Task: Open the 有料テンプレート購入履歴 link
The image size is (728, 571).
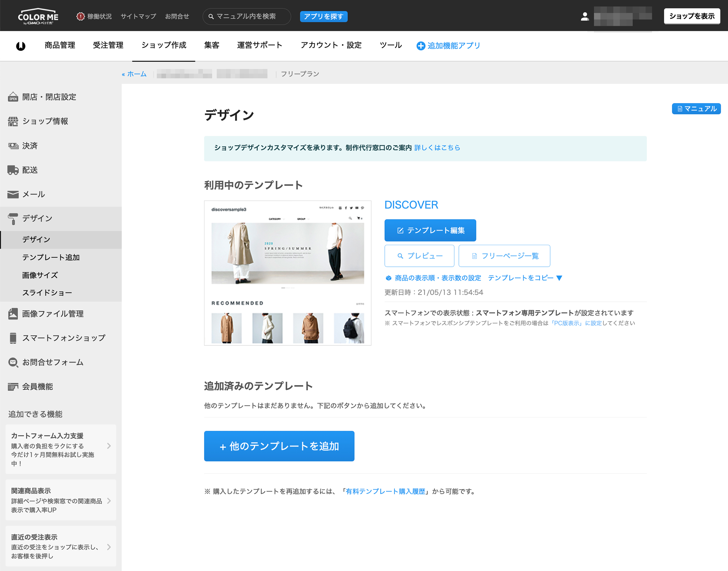Action: (385, 491)
